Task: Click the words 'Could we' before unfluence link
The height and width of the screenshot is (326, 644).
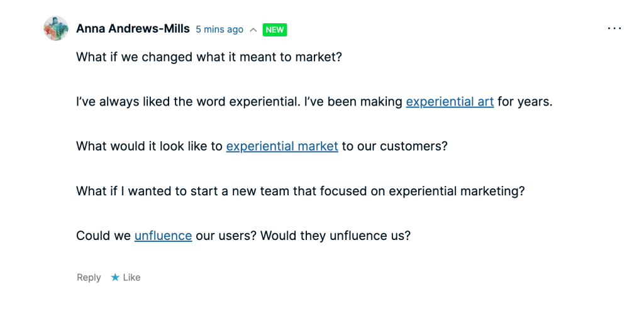Action: [103, 236]
